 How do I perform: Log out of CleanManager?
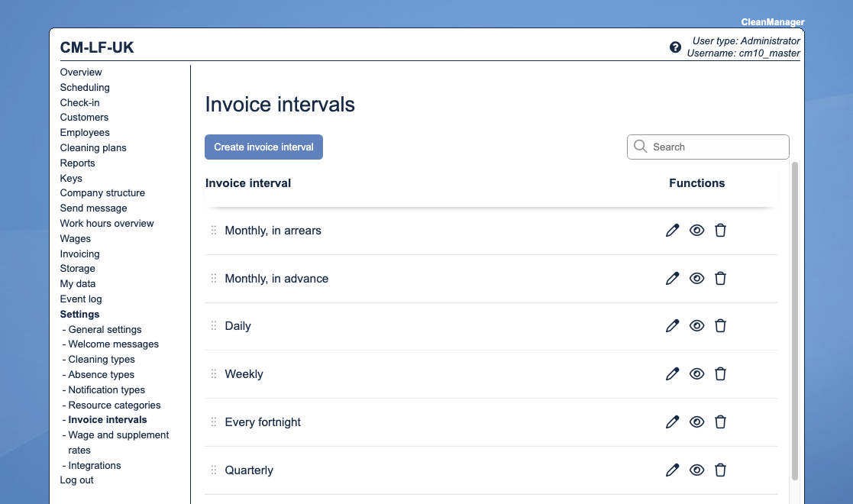[x=77, y=480]
